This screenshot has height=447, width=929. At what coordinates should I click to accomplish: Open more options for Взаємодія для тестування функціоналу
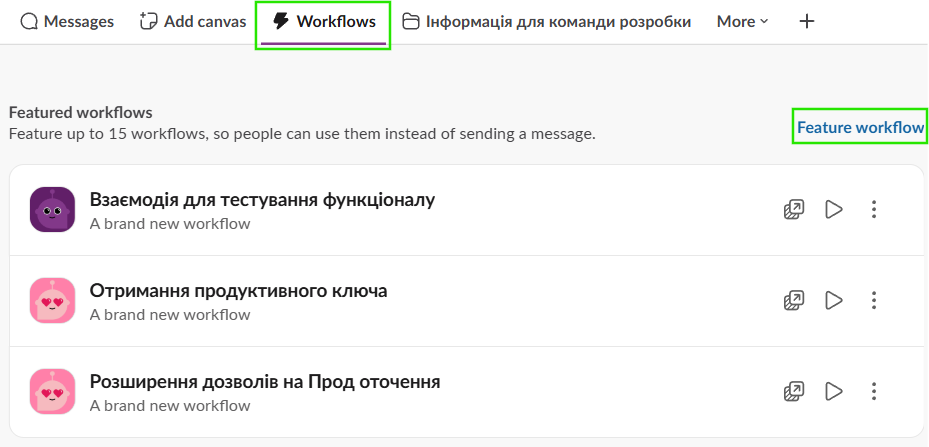click(x=874, y=209)
